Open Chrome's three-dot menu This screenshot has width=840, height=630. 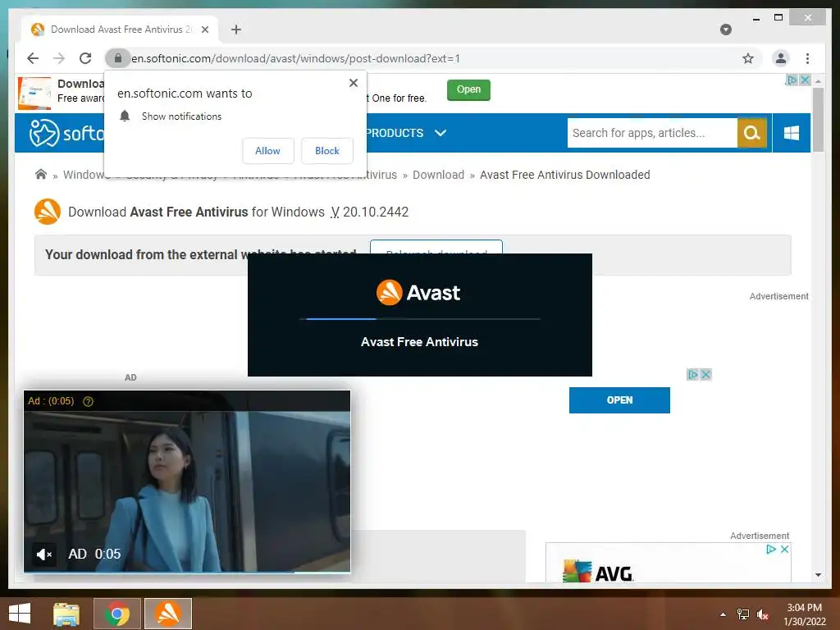click(x=807, y=58)
